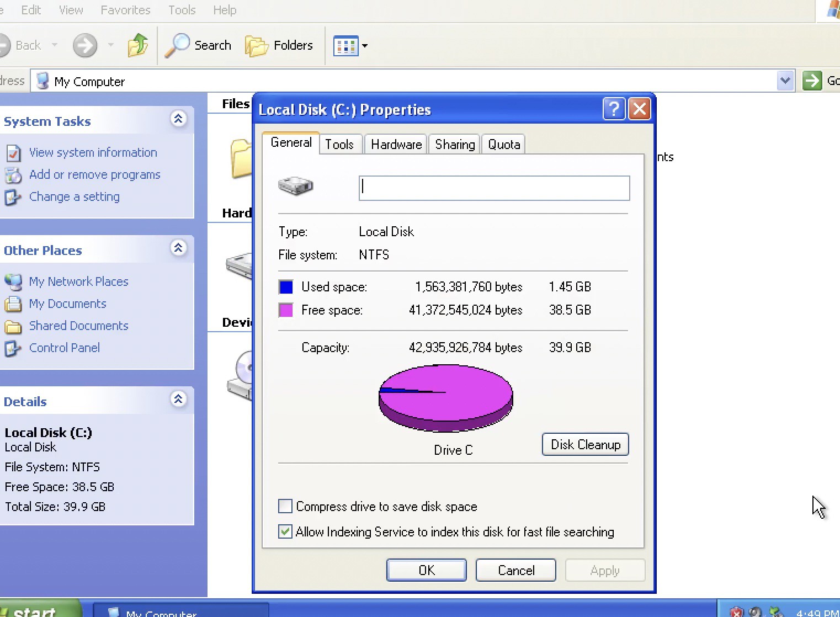The image size is (840, 617).
Task: Open the Address bar dropdown
Action: [785, 81]
